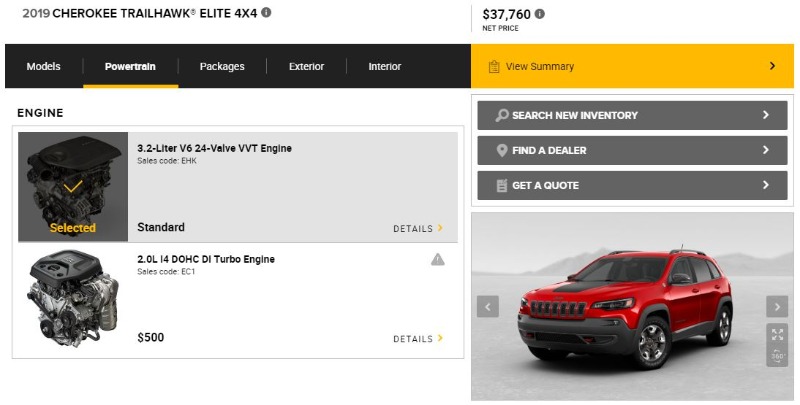Screen dimensions: 800x405
Task: Click Find a Dealer button
Action: 632,150
